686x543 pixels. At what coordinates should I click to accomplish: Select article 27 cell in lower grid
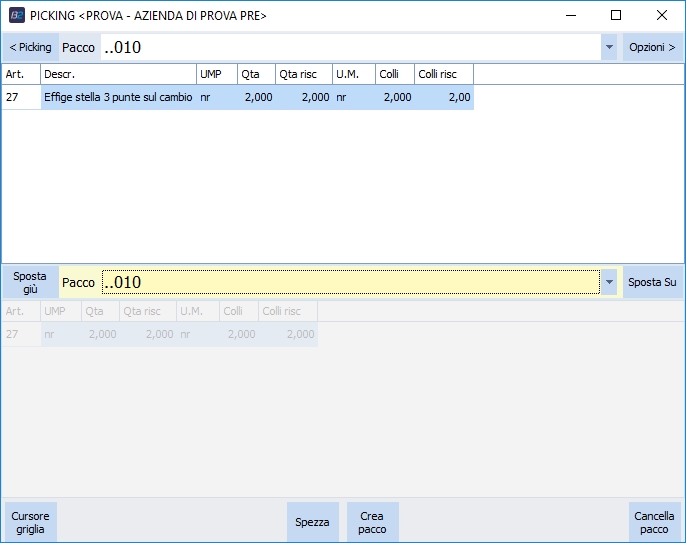(21, 334)
